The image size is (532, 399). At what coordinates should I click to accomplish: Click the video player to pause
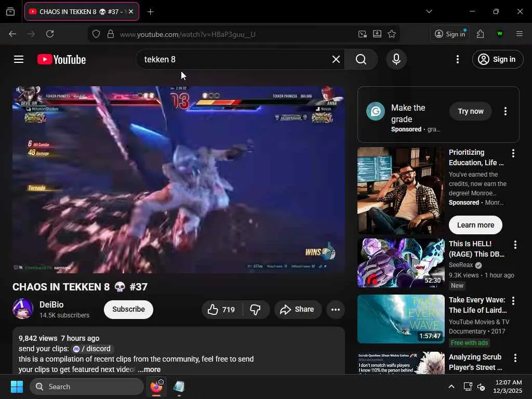coord(179,179)
